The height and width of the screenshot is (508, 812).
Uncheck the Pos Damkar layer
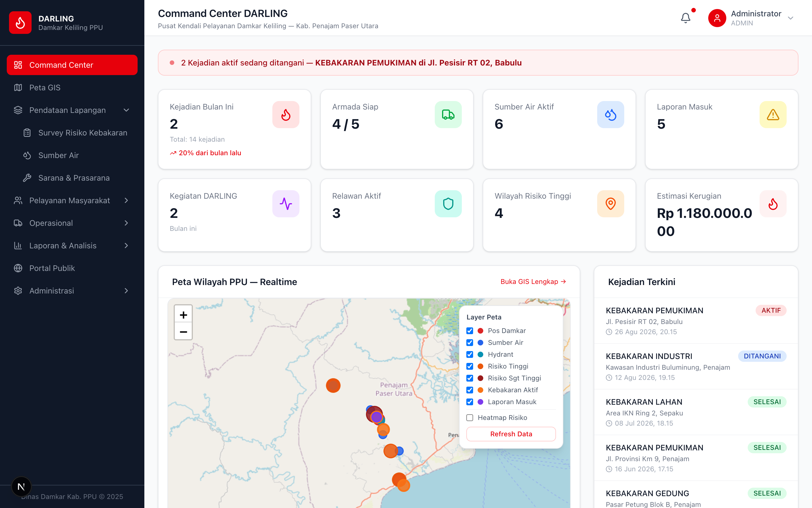[x=470, y=330]
